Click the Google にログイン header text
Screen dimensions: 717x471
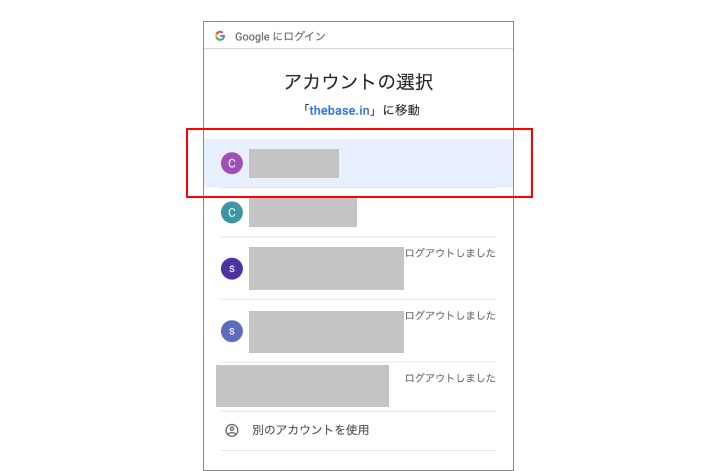pos(280,37)
